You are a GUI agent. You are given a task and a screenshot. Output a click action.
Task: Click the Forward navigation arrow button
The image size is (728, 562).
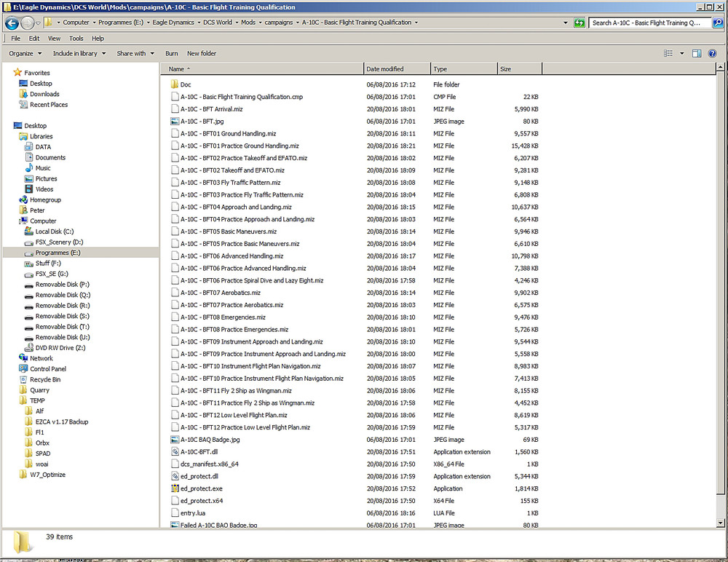(x=28, y=23)
